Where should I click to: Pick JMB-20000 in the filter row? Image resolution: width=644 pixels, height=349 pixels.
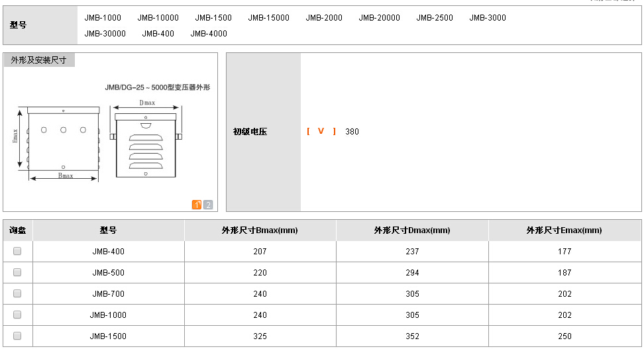pyautogui.click(x=380, y=18)
